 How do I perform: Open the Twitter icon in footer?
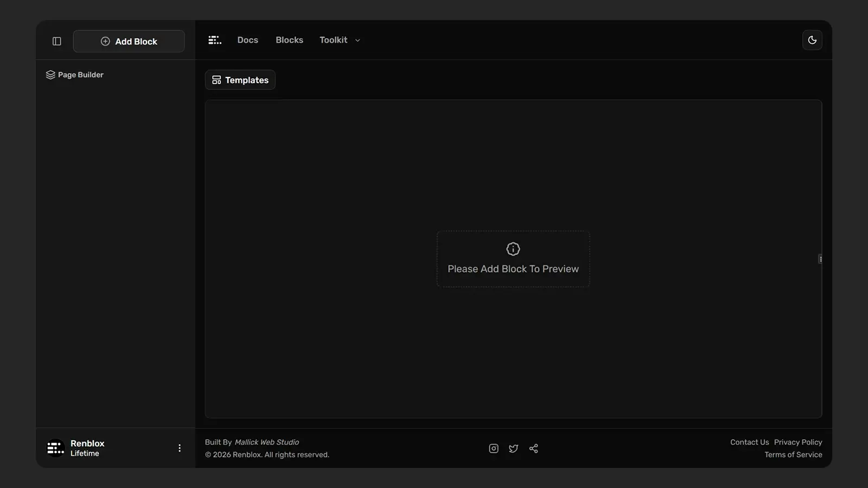(513, 448)
